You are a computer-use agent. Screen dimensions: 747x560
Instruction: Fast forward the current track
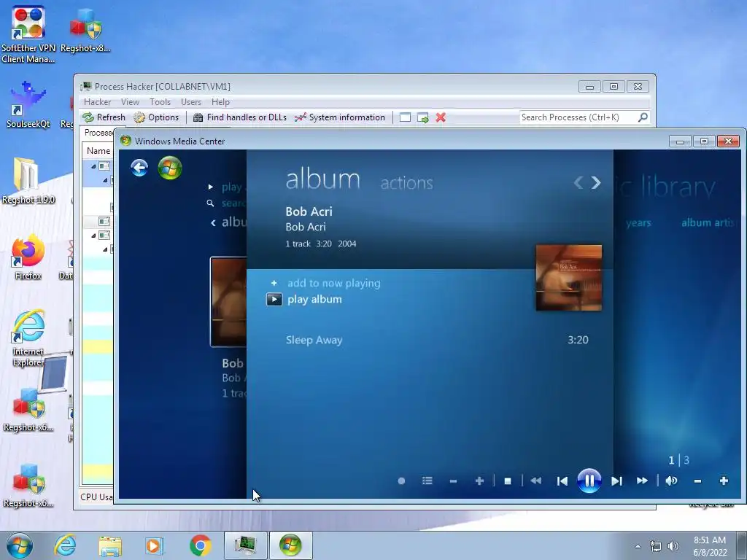pos(642,481)
